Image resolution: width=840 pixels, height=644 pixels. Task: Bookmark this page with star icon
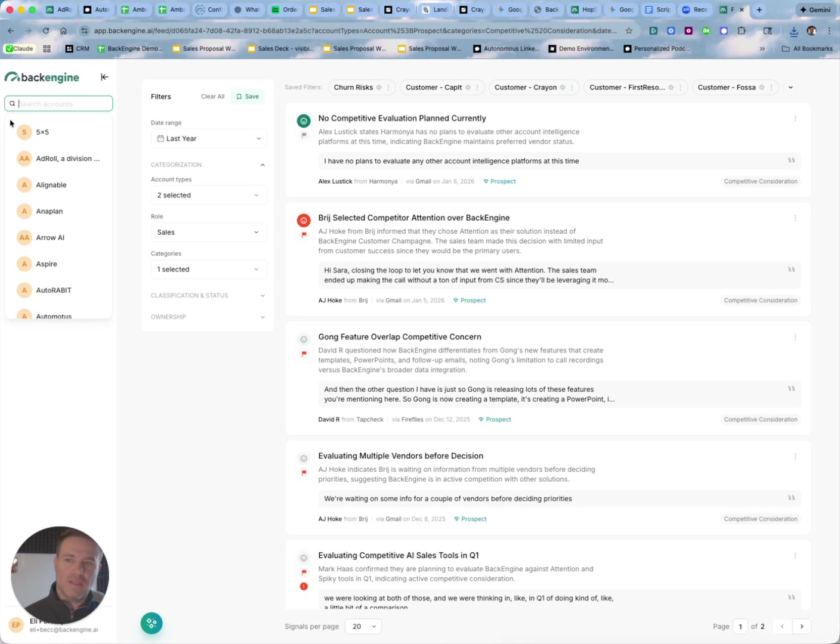629,30
